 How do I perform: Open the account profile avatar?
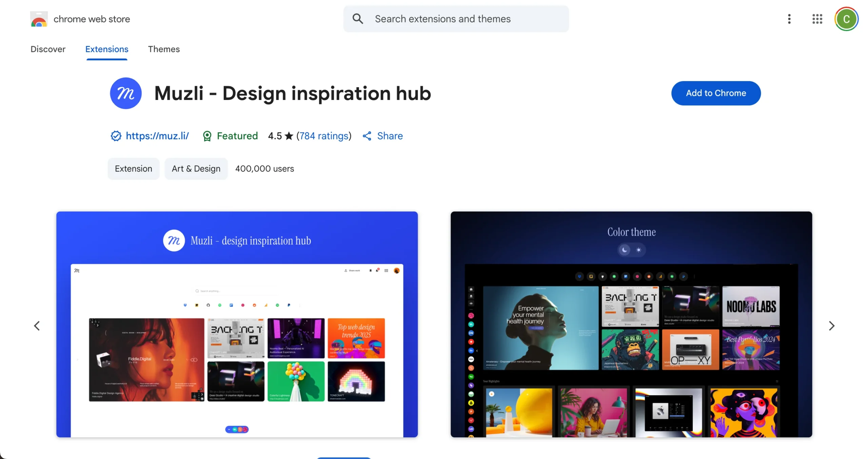click(x=846, y=19)
